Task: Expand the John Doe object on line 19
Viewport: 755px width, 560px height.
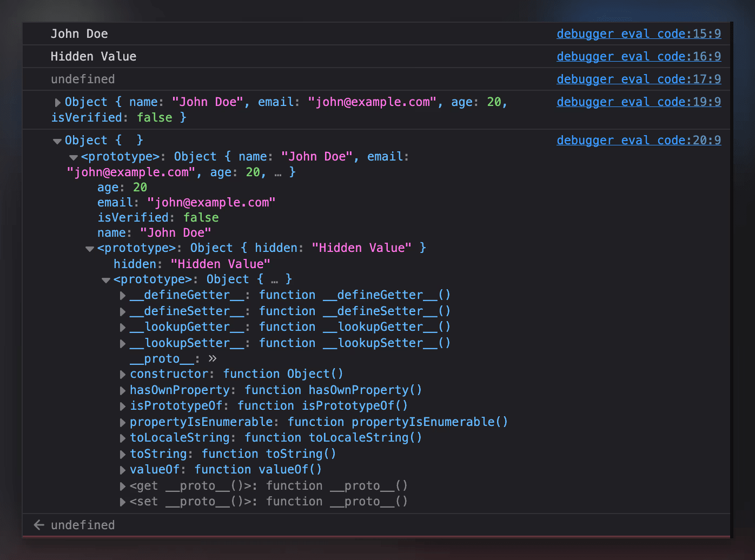Action: point(57,102)
